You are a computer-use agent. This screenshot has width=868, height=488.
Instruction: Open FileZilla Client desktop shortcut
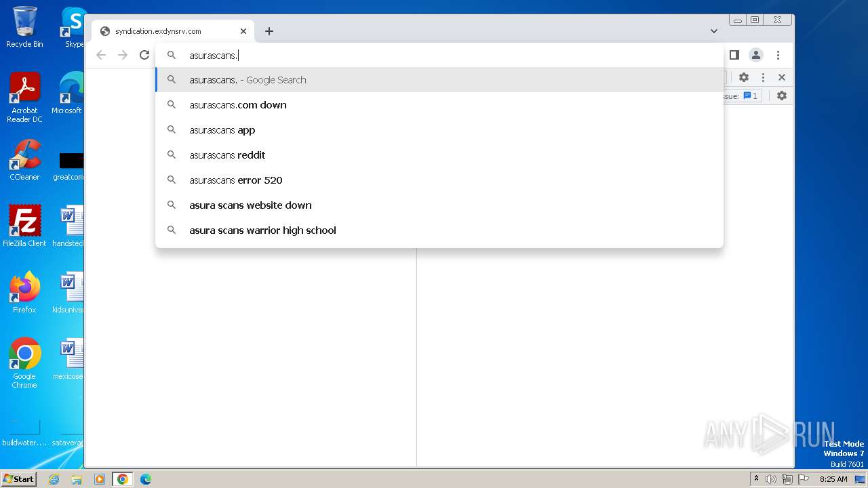click(x=24, y=226)
